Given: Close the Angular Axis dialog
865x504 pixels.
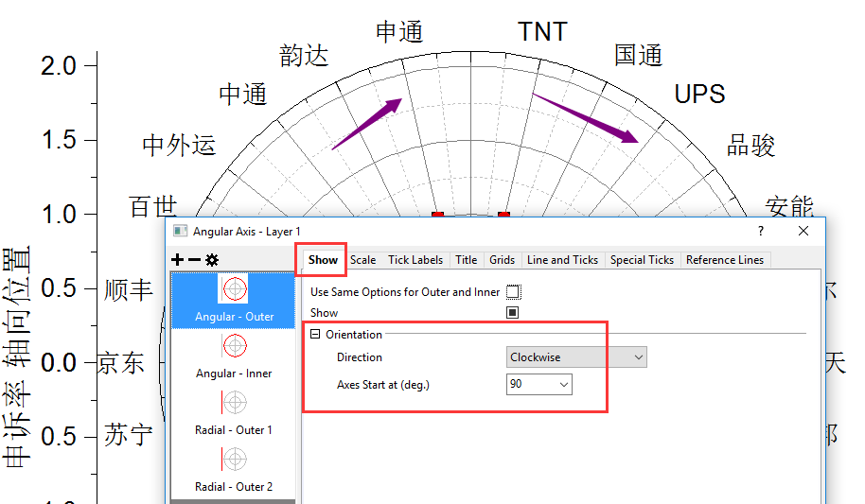Looking at the screenshot, I should tap(803, 231).
